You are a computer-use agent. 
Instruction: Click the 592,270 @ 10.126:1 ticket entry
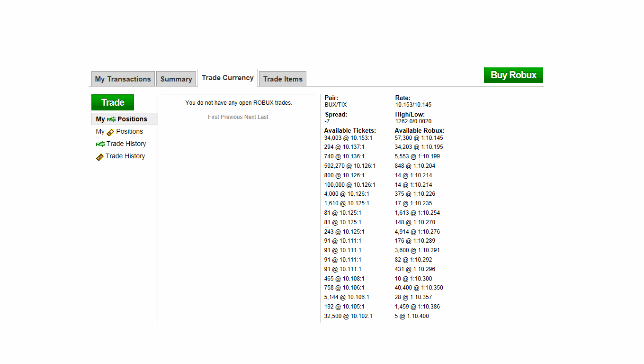[x=349, y=166]
